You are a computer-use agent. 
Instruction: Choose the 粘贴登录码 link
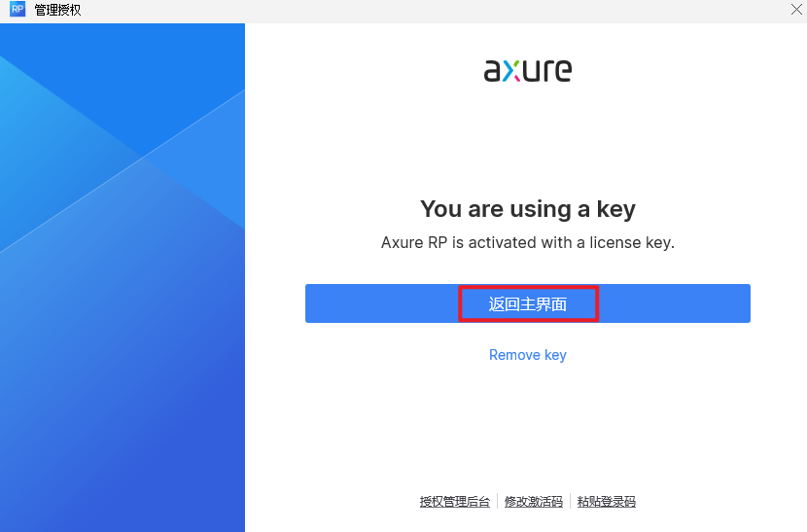click(x=606, y=502)
